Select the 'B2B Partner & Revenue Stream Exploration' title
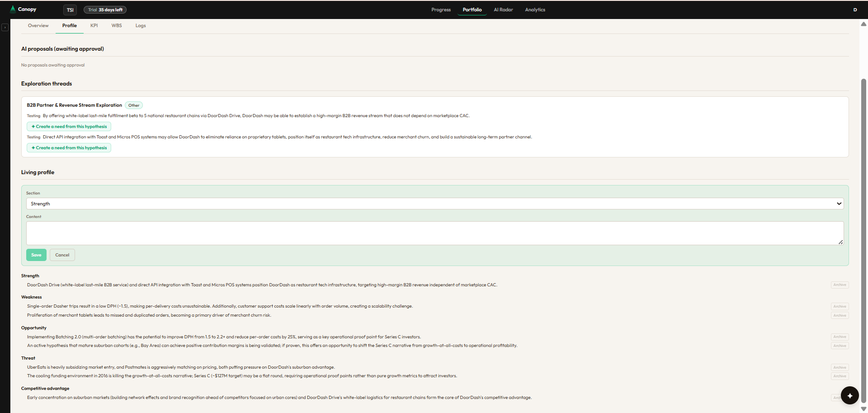Image resolution: width=868 pixels, height=413 pixels. [74, 105]
